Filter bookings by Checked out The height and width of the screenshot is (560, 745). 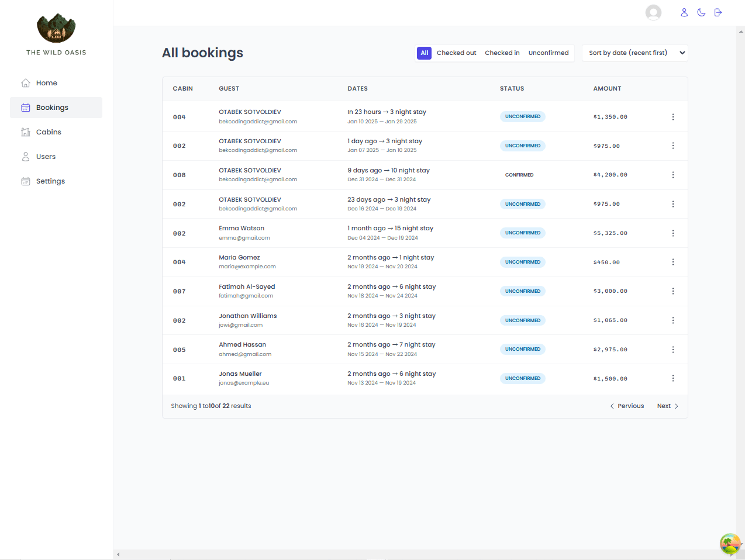click(456, 53)
